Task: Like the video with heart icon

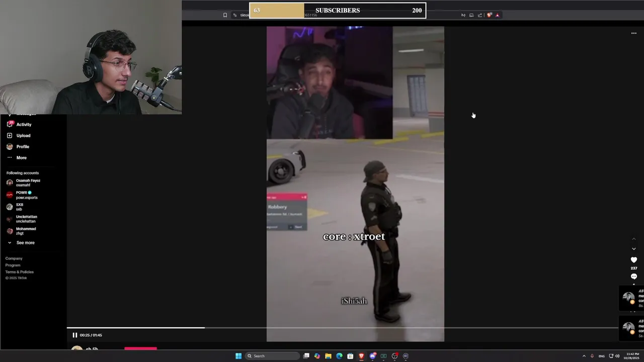Action: coord(633,260)
